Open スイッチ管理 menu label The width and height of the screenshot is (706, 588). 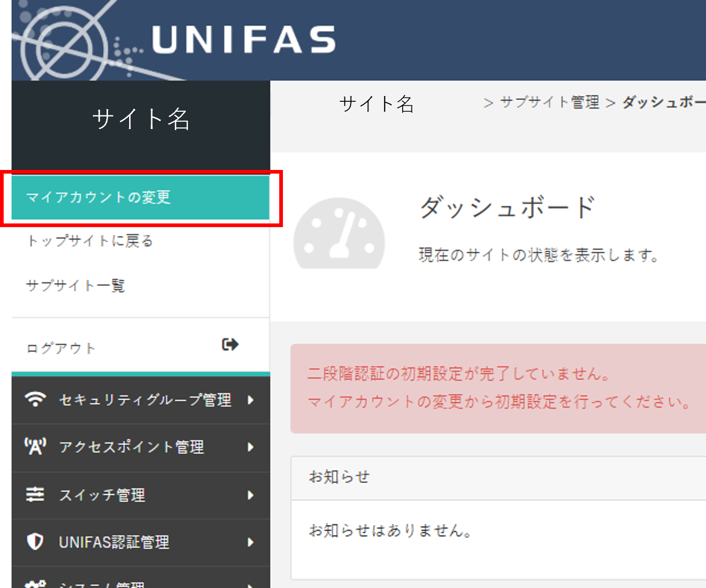(x=102, y=495)
